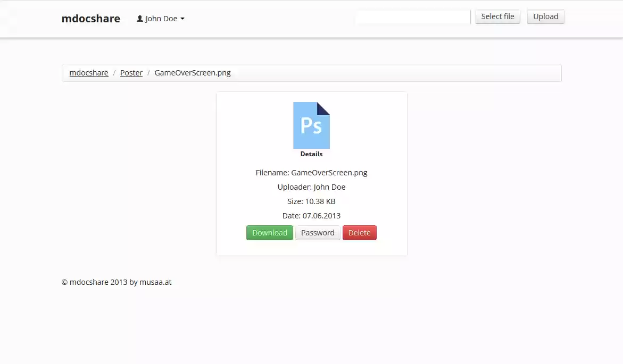
Task: Click the user icon beside John Doe
Action: click(139, 18)
